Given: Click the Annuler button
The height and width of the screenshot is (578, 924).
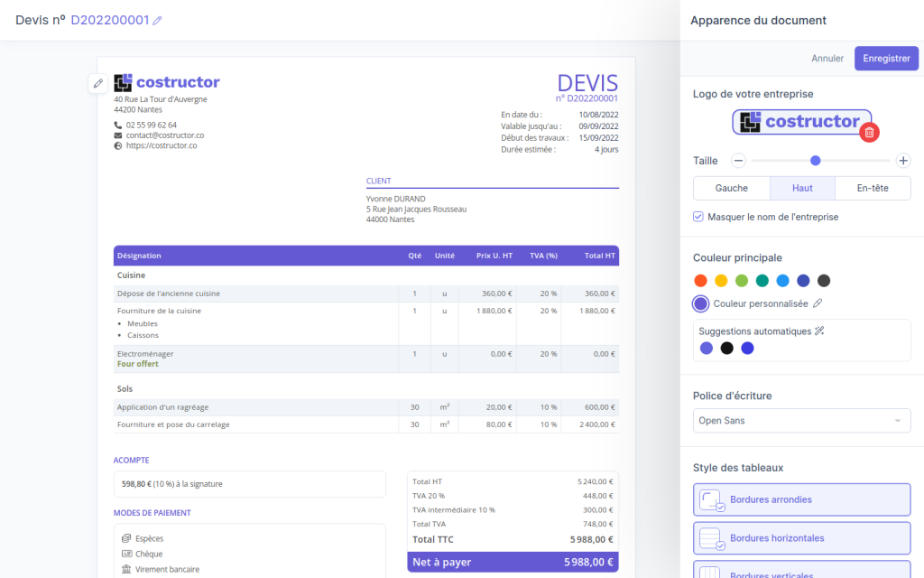Looking at the screenshot, I should pyautogui.click(x=827, y=57).
